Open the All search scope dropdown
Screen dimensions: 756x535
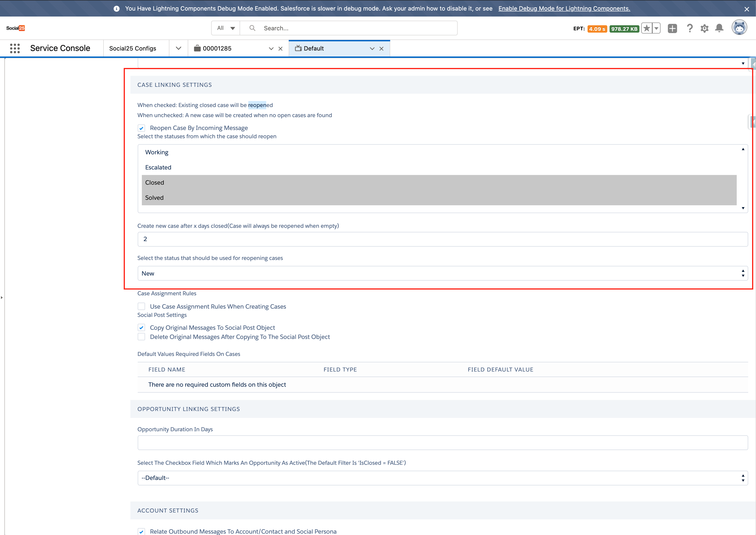click(x=226, y=28)
